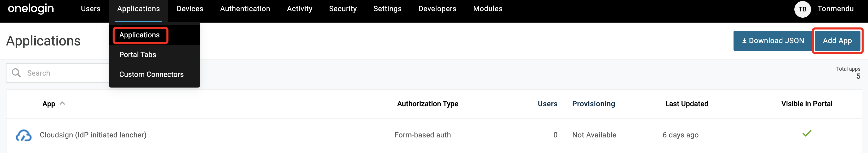
Task: Select Custom Connectors from dropdown
Action: (151, 74)
